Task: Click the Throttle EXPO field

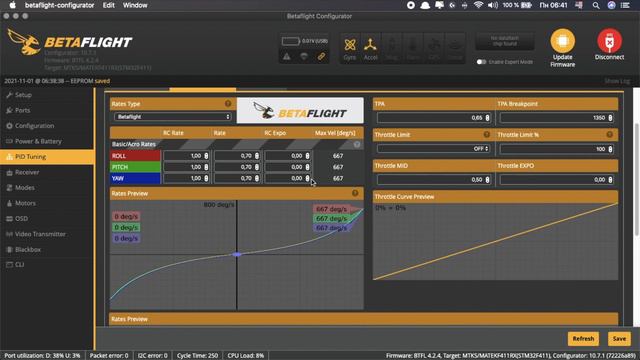Action: click(x=557, y=180)
